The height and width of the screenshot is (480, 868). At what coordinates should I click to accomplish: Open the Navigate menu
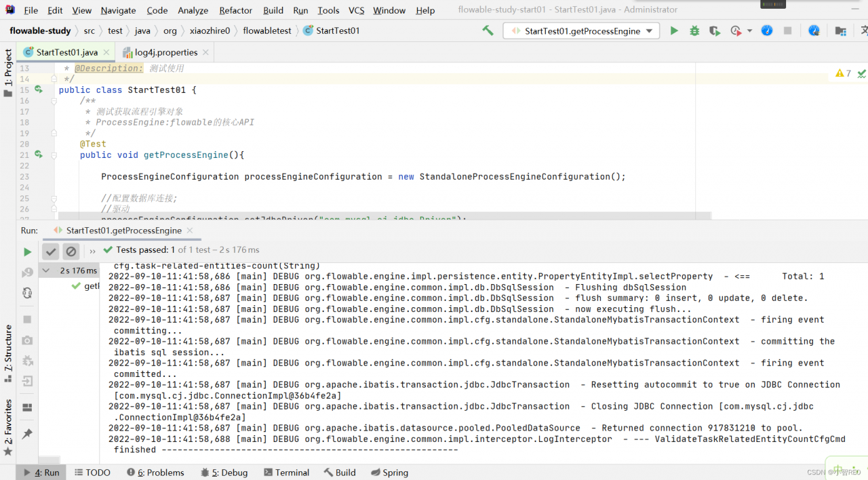pos(118,10)
